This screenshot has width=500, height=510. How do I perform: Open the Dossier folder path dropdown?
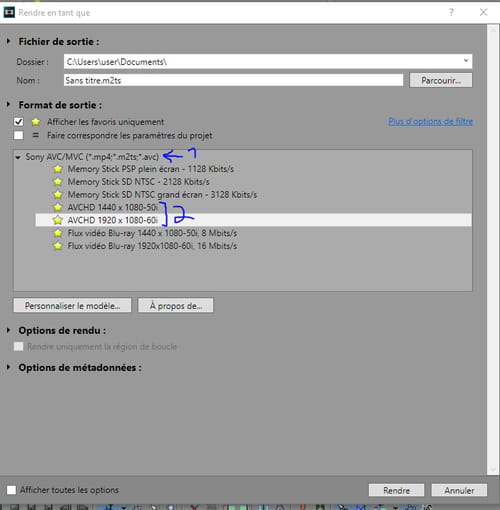click(466, 61)
